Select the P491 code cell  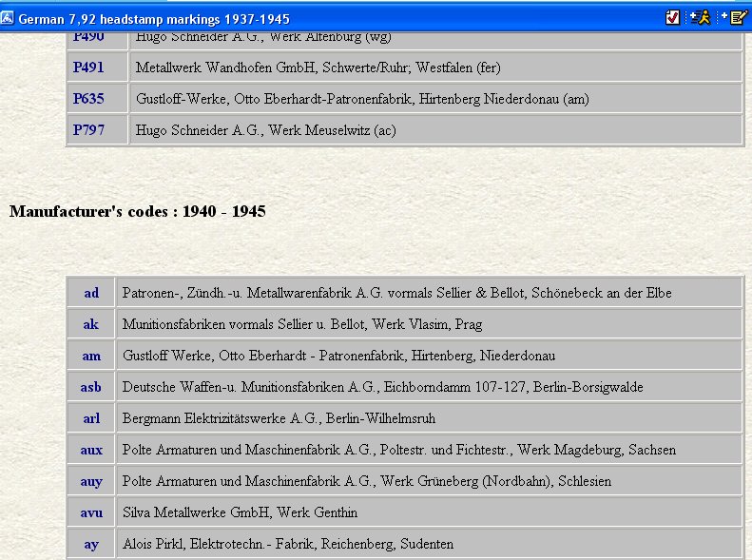pos(88,68)
